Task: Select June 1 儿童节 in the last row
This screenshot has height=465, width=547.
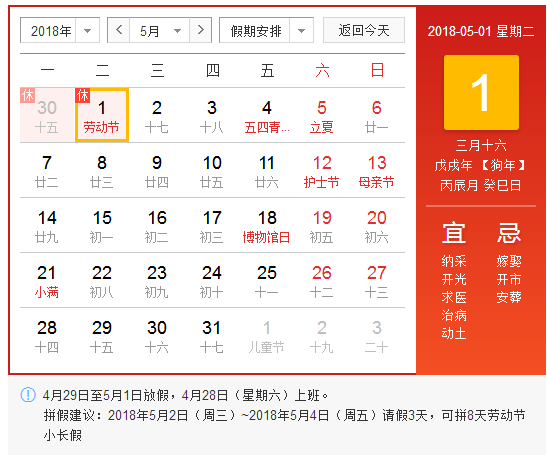Action: coord(267,336)
